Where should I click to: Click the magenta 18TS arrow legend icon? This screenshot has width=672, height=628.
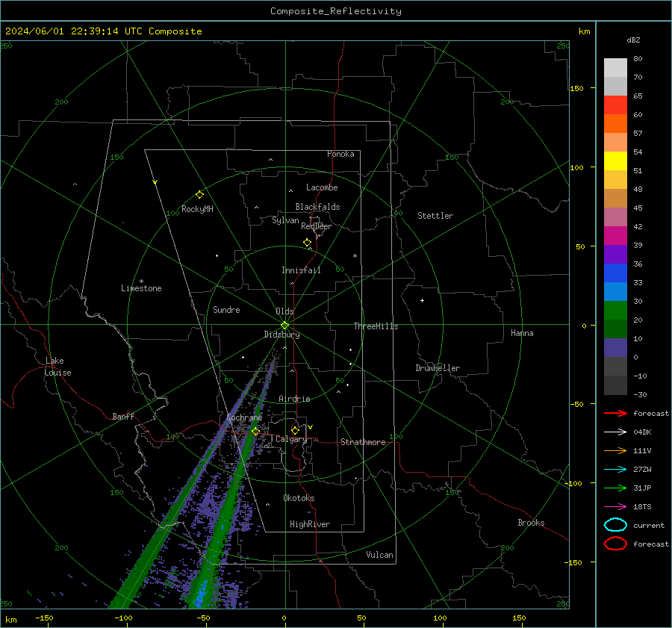[x=615, y=507]
